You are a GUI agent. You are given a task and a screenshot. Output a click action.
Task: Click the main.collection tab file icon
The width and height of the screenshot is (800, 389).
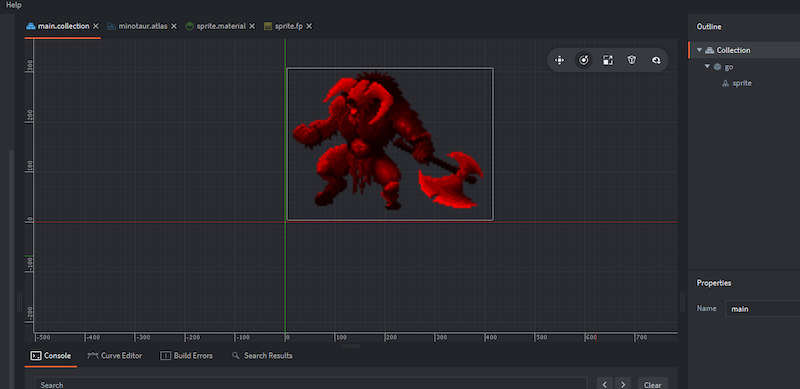coord(31,26)
